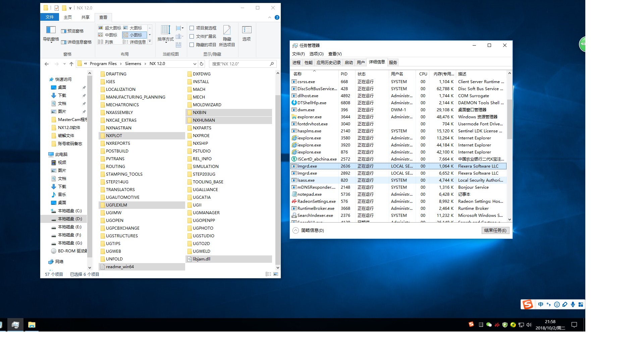Open the address bar history dropdown

click(x=195, y=64)
